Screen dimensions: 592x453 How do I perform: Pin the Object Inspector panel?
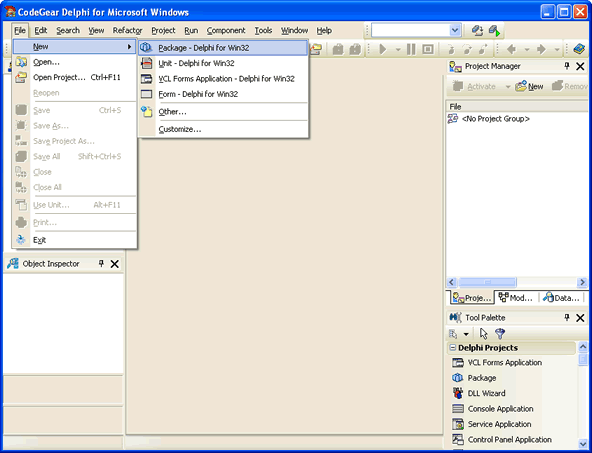coord(101,264)
